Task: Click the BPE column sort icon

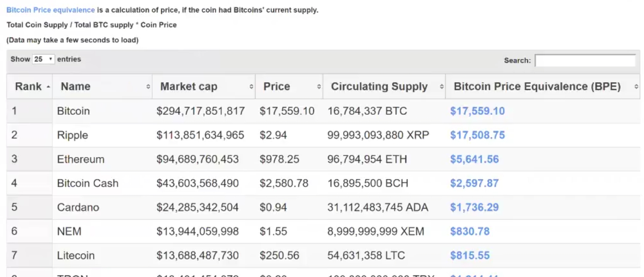Action: 636,86
